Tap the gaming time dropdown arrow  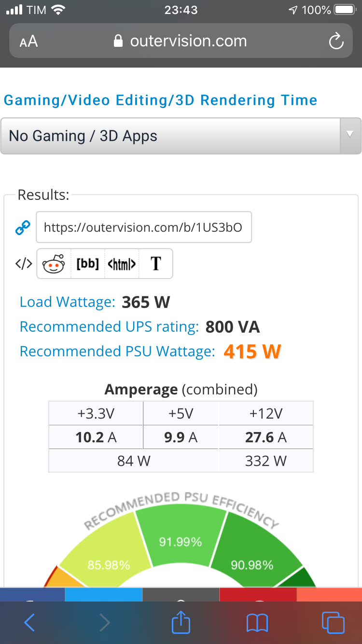click(x=351, y=135)
